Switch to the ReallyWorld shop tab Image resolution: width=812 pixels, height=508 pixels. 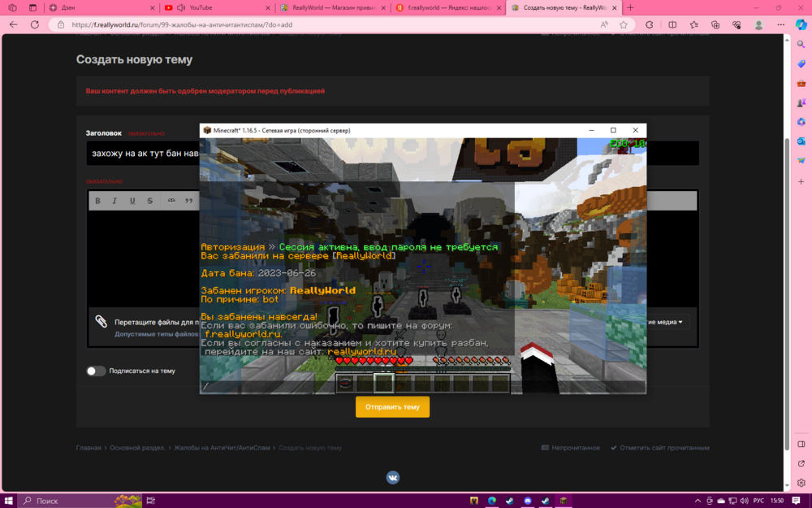point(333,8)
